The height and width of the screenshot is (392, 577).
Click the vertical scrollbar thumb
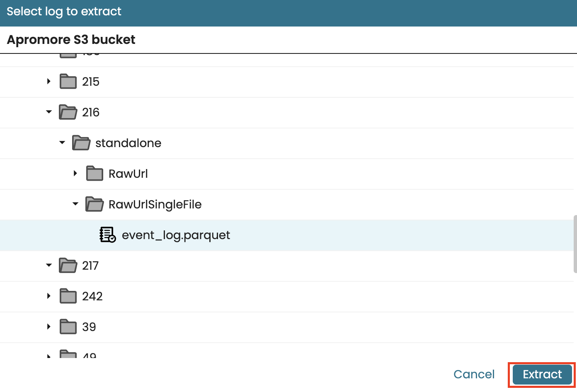tap(575, 244)
